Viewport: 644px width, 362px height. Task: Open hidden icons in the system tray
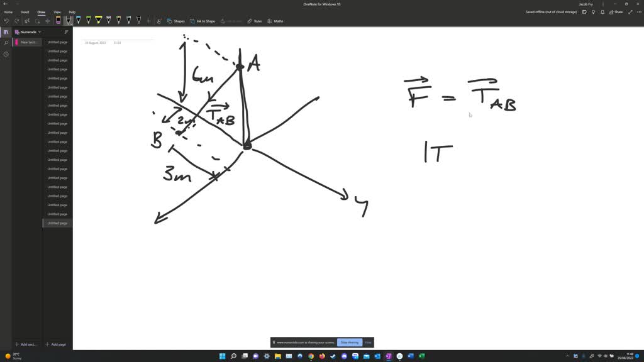click(x=567, y=356)
